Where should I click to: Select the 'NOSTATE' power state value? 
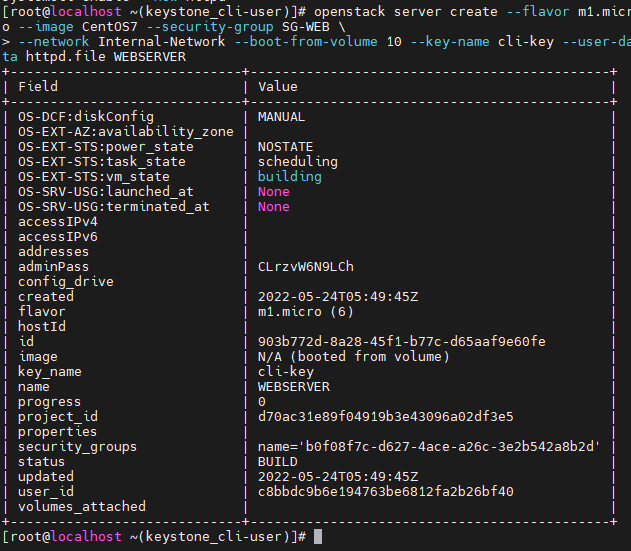(x=285, y=147)
